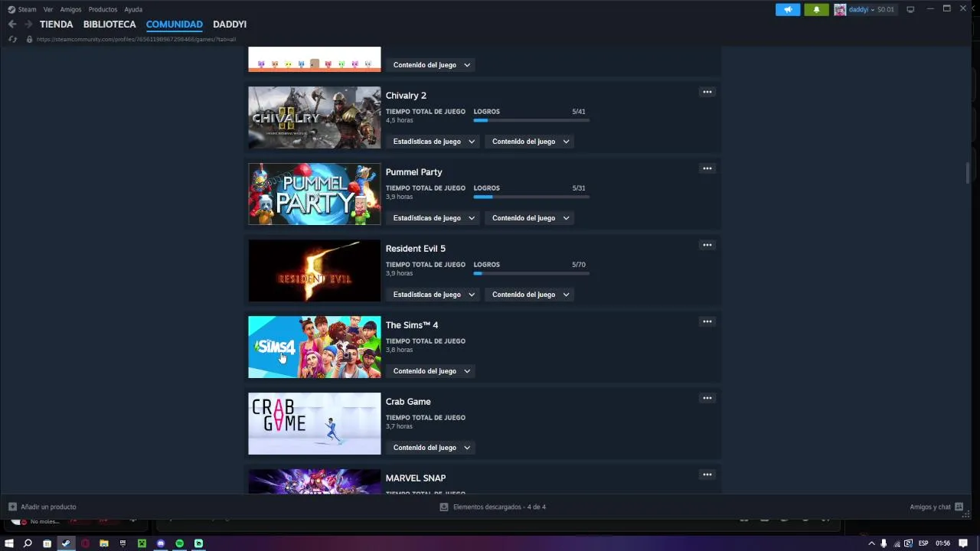Open the options menu for Resident Evil 5

click(707, 245)
